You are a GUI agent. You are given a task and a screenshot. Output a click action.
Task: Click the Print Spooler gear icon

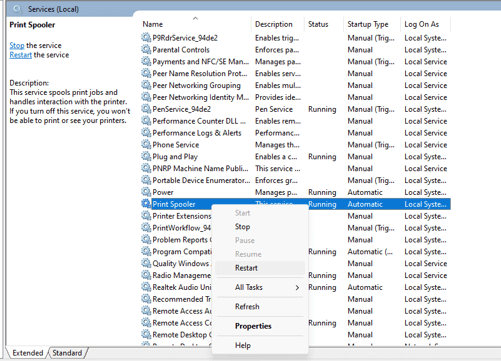point(146,204)
